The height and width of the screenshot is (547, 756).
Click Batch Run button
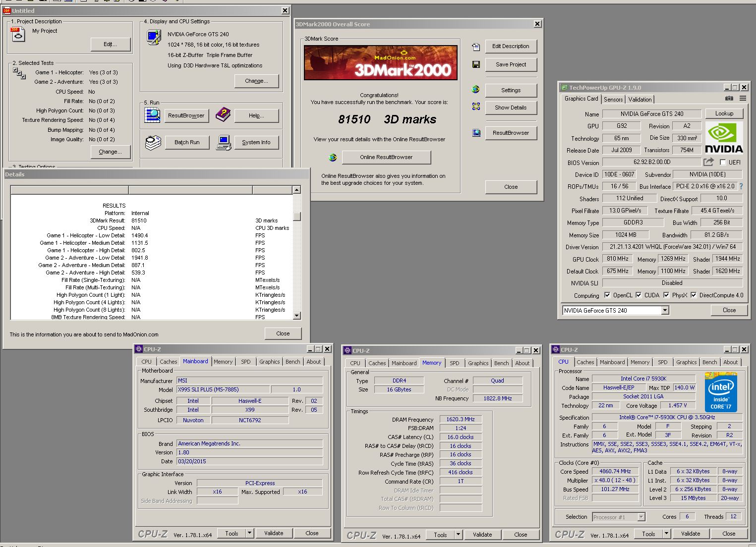tap(187, 142)
